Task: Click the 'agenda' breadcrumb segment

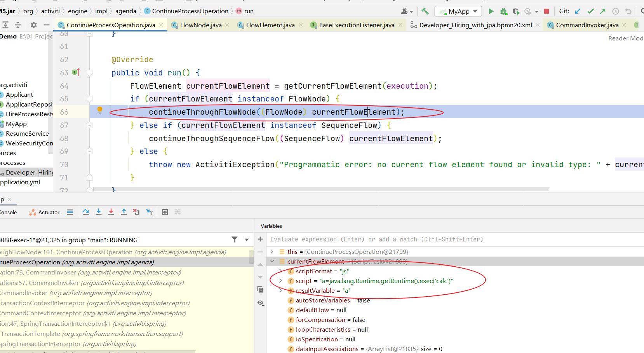Action: pos(125,11)
